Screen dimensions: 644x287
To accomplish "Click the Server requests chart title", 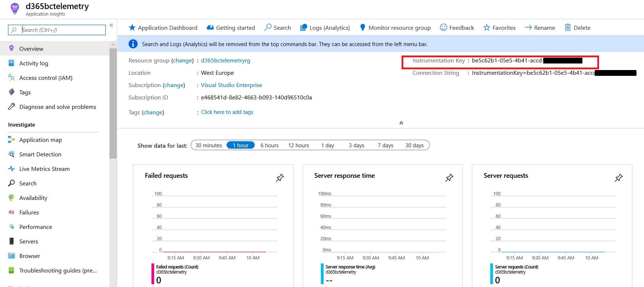I will (x=506, y=176).
